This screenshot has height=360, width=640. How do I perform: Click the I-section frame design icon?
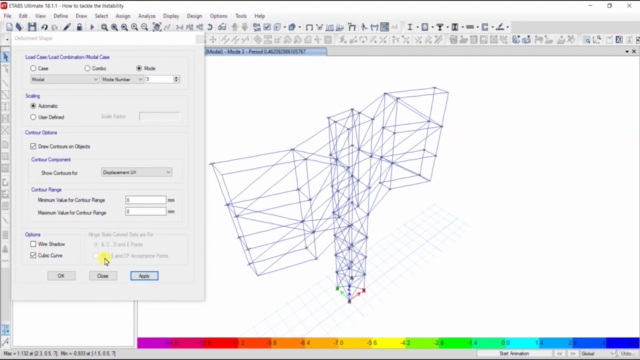409,27
